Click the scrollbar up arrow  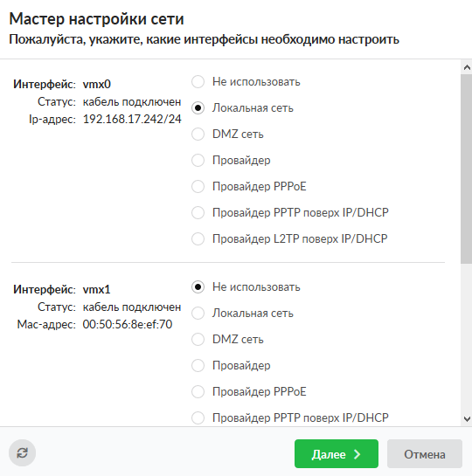tap(467, 67)
